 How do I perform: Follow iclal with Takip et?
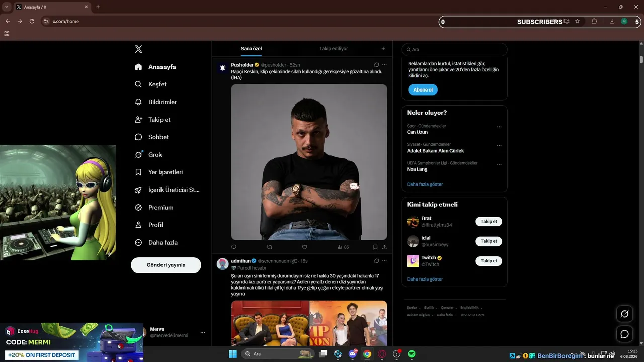coord(489,241)
